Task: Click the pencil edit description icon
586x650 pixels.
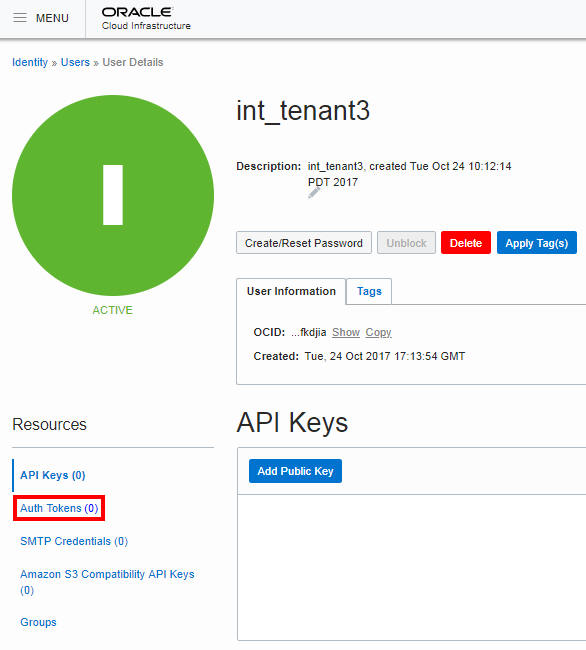Action: tap(314, 193)
